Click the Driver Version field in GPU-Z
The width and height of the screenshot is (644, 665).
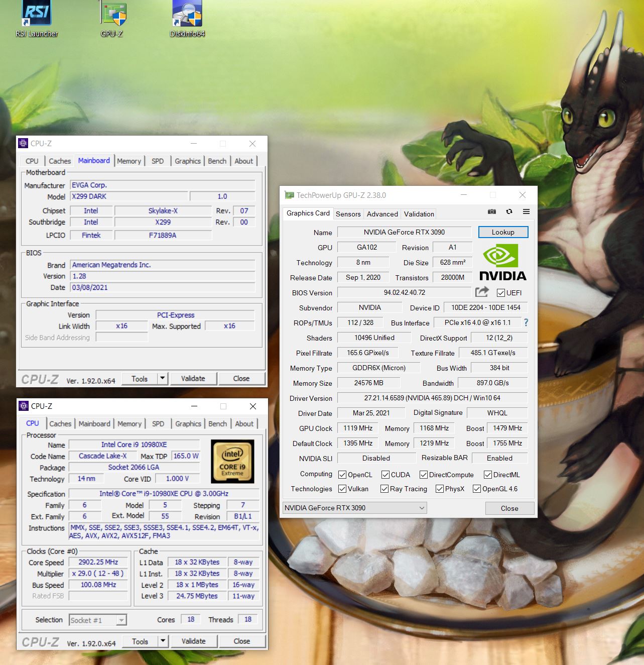432,398
